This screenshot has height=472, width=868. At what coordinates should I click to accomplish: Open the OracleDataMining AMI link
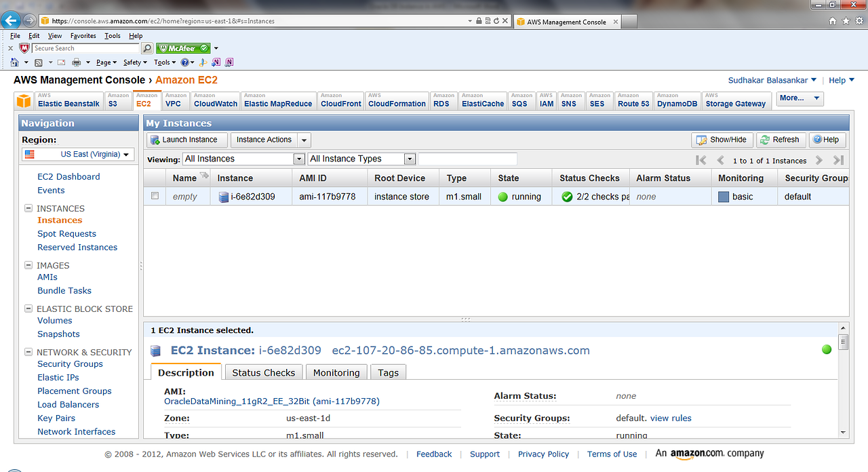click(272, 401)
